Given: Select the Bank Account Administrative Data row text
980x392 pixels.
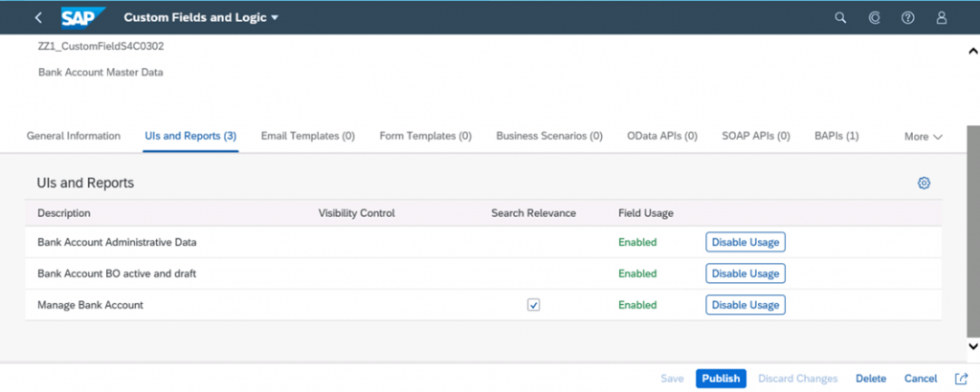Looking at the screenshot, I should tap(117, 242).
